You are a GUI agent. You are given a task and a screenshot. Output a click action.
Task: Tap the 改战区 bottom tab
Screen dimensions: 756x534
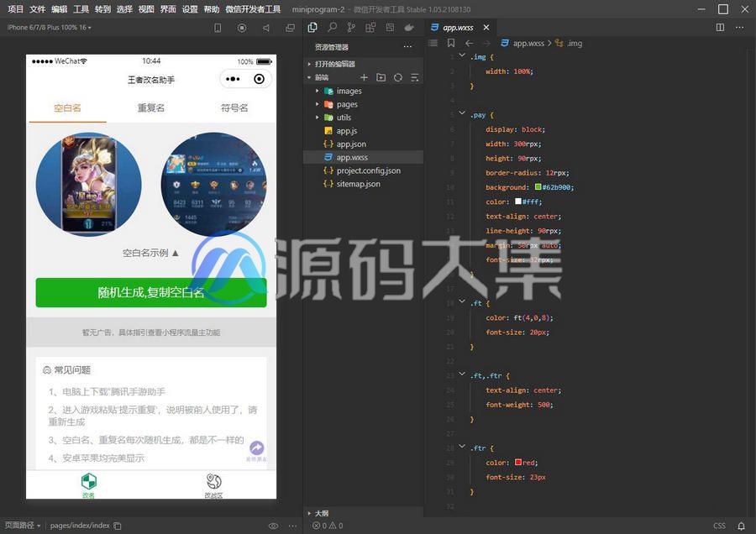pos(213,484)
